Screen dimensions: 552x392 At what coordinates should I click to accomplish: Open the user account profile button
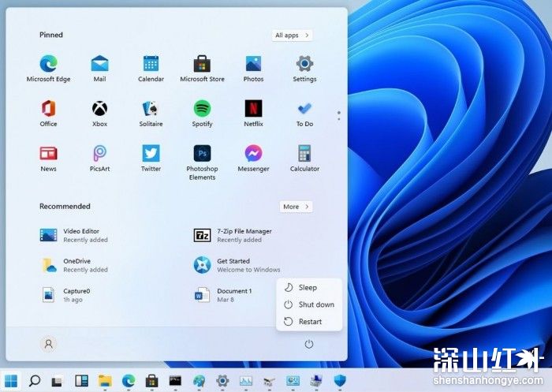coord(49,344)
